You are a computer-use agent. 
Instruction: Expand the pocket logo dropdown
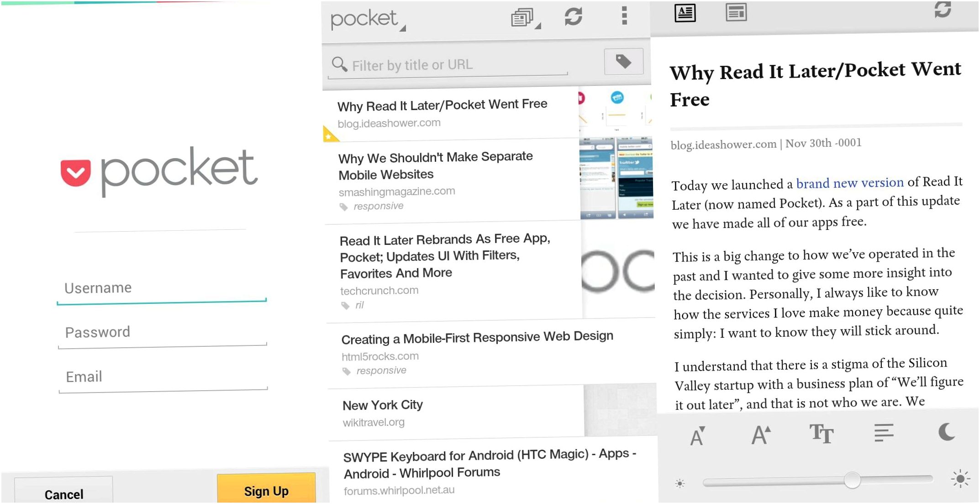pyautogui.click(x=368, y=20)
